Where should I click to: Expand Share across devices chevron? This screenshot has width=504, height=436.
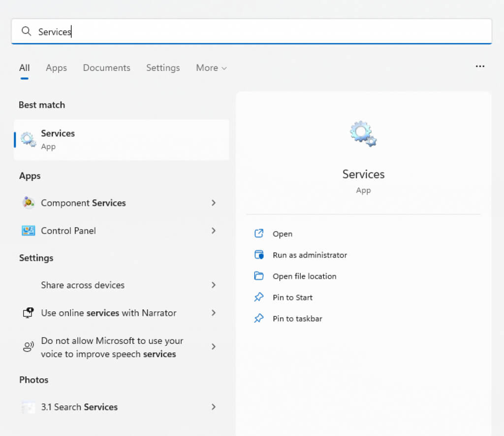213,285
